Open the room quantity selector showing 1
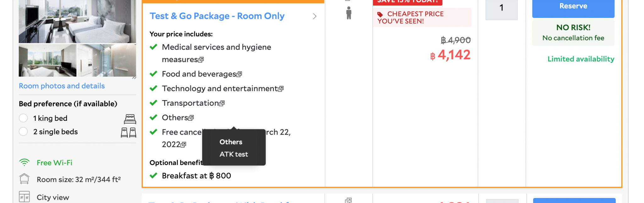Image resolution: width=644 pixels, height=203 pixels. point(502,8)
